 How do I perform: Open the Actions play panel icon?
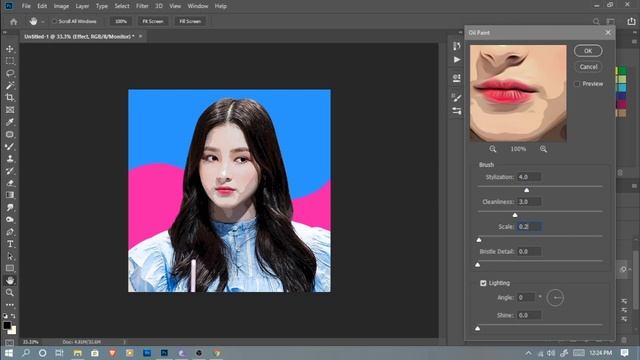(x=457, y=60)
